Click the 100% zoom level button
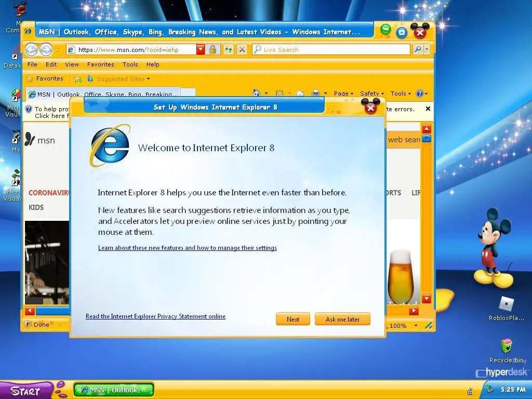 (396, 326)
